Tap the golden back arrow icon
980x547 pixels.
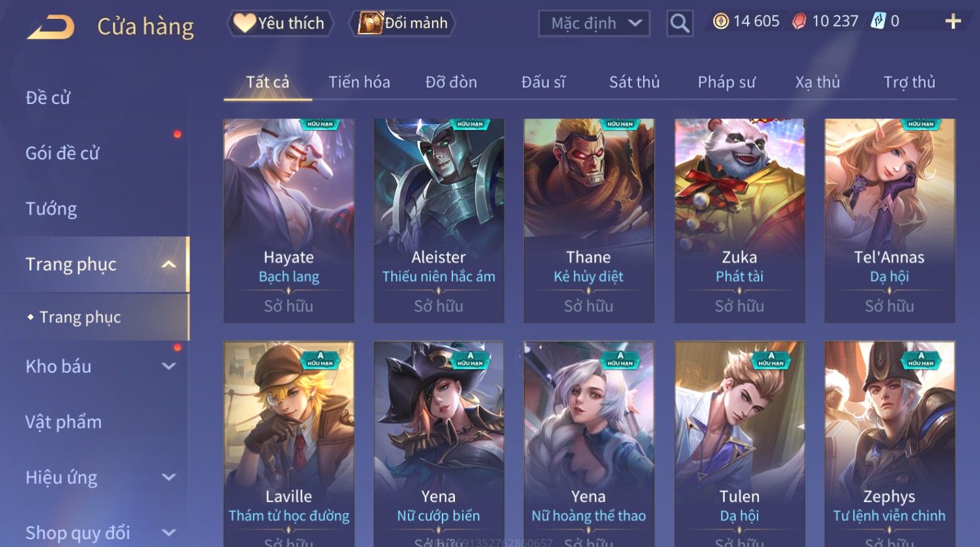[51, 27]
